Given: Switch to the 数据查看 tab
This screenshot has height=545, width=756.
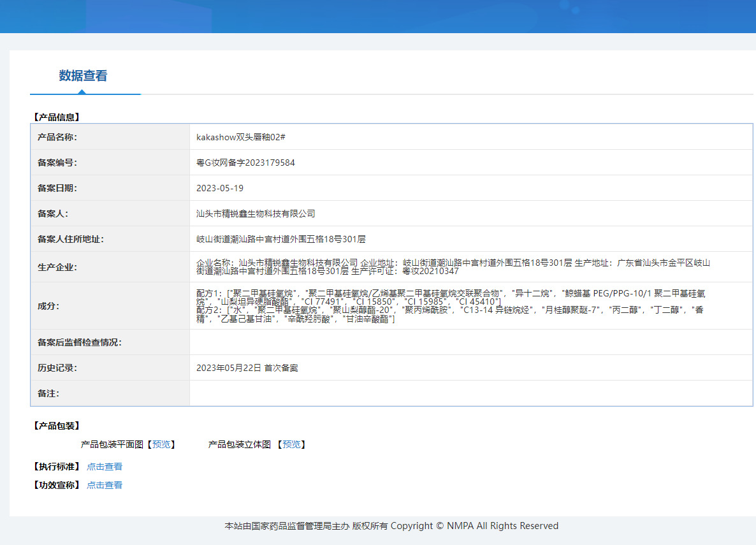Looking at the screenshot, I should (x=82, y=75).
